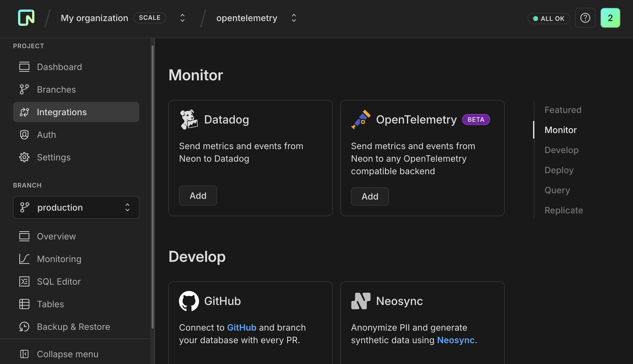Add the Datadog integration

click(198, 196)
